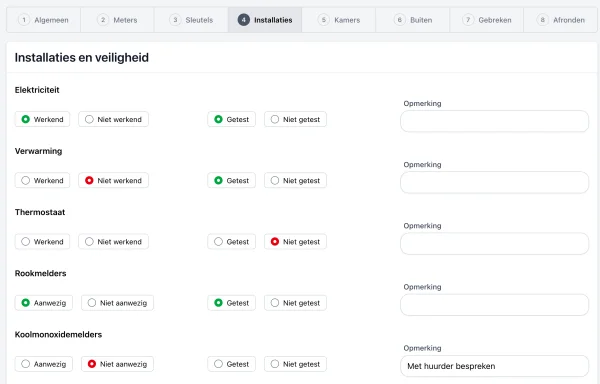
Task: Select Aanwezig for Rookmelders
Action: (x=44, y=303)
